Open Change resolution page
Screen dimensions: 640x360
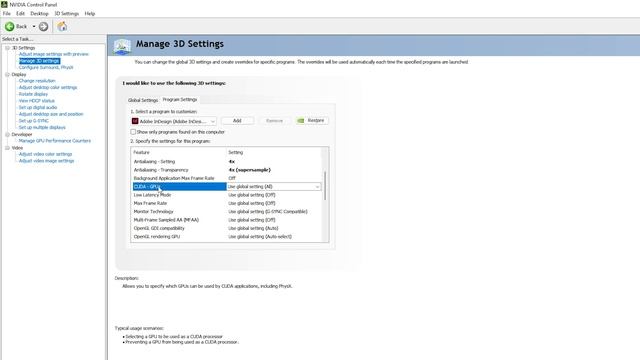[37, 81]
